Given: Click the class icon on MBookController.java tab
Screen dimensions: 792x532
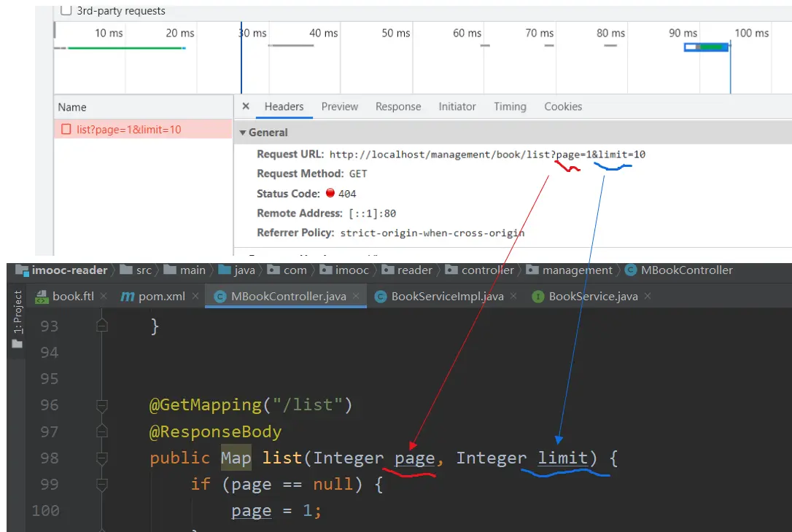Looking at the screenshot, I should tap(220, 297).
